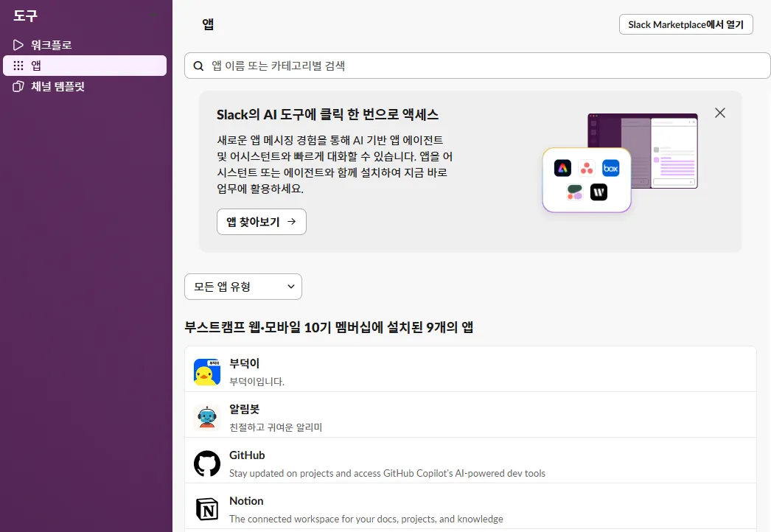Click the '친절하고 귀여운 알리미' description text
Viewport: 771px width, 532px height.
(276, 427)
